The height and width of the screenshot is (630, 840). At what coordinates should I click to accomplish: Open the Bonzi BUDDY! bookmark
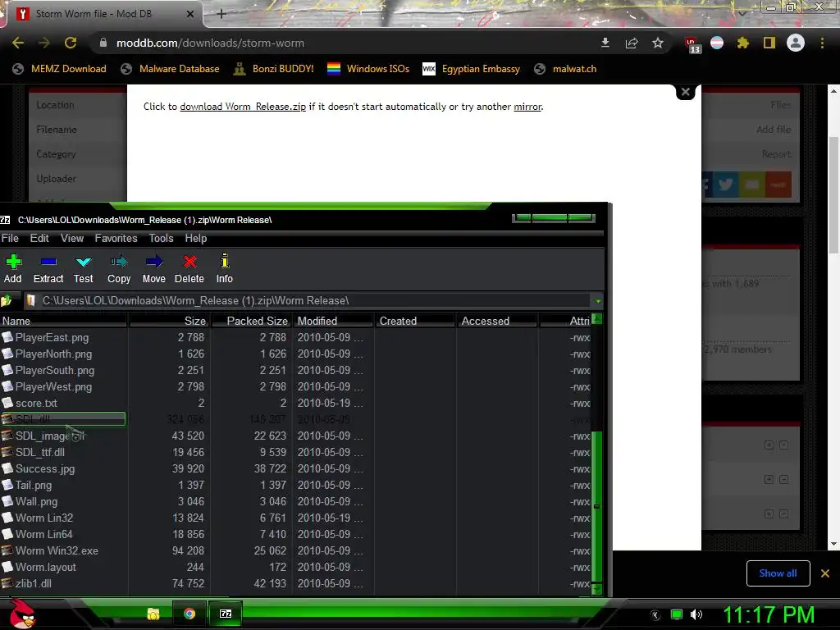point(273,69)
